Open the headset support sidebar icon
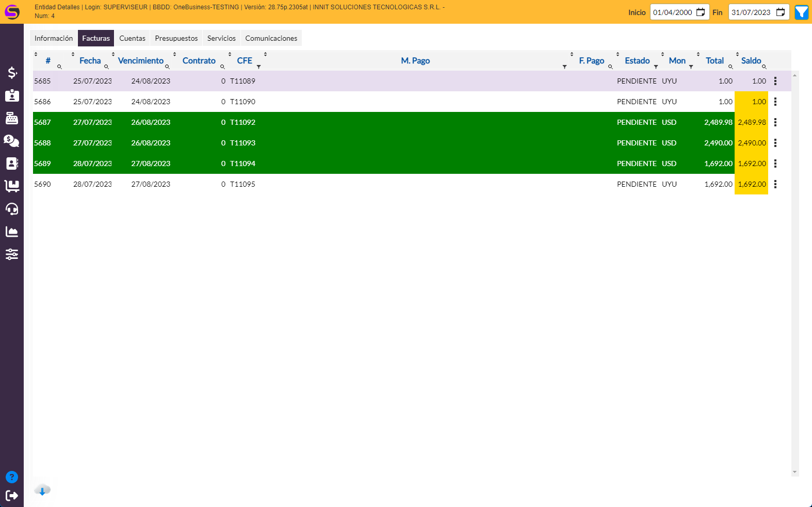Screen dimensions: 812x507 (12, 209)
